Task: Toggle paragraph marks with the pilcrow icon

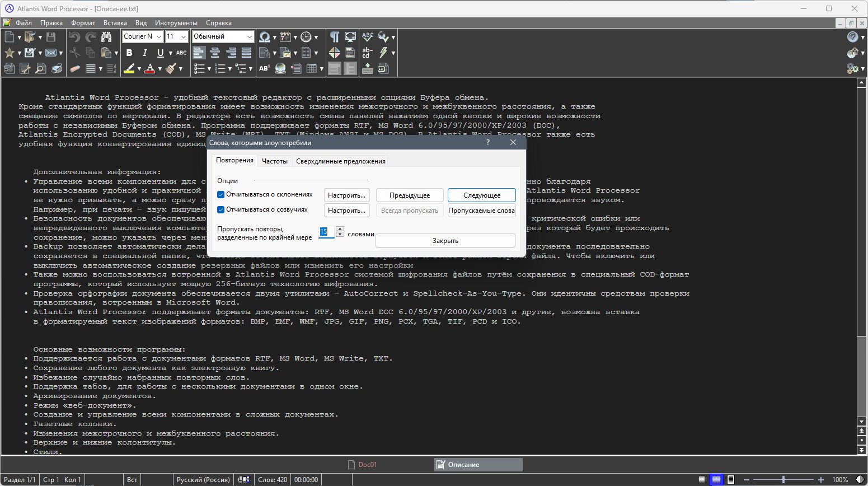Action: tap(334, 37)
